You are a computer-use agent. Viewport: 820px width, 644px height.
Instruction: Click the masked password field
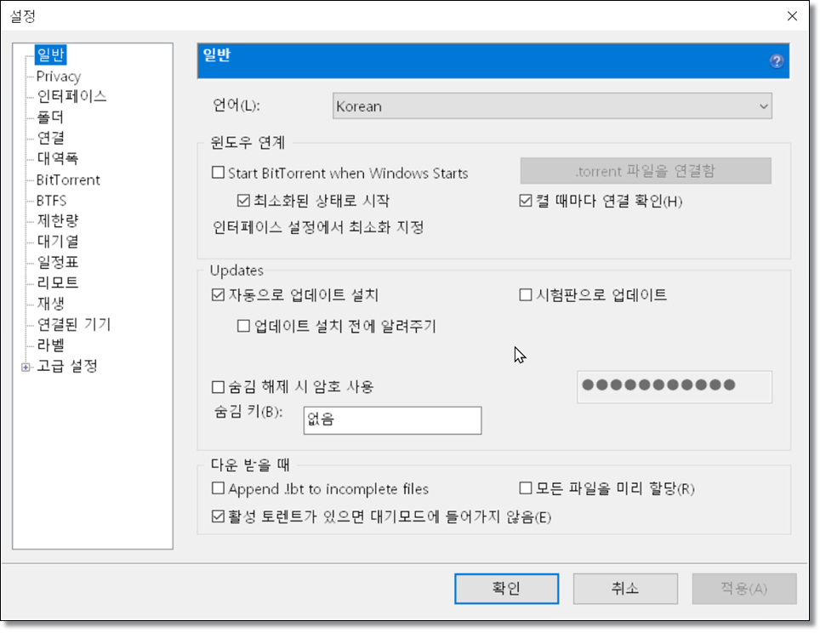pos(675,386)
